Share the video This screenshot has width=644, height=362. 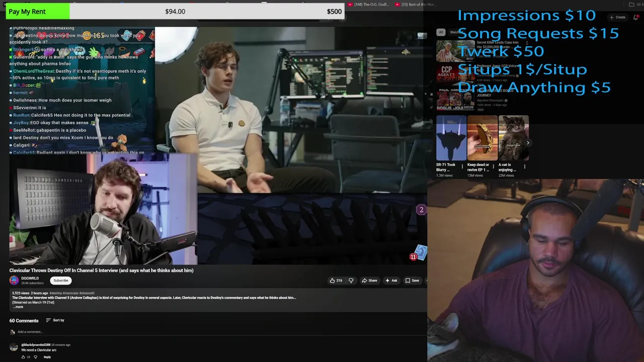pyautogui.click(x=369, y=281)
